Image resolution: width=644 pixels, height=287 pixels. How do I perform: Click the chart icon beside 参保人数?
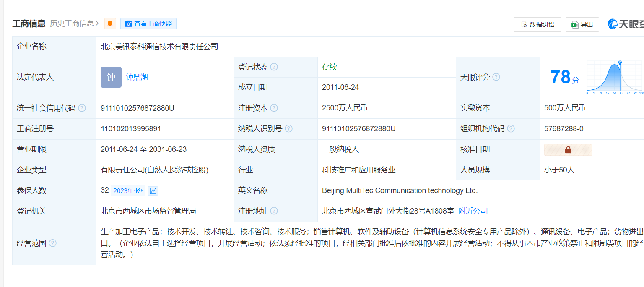[153, 191]
